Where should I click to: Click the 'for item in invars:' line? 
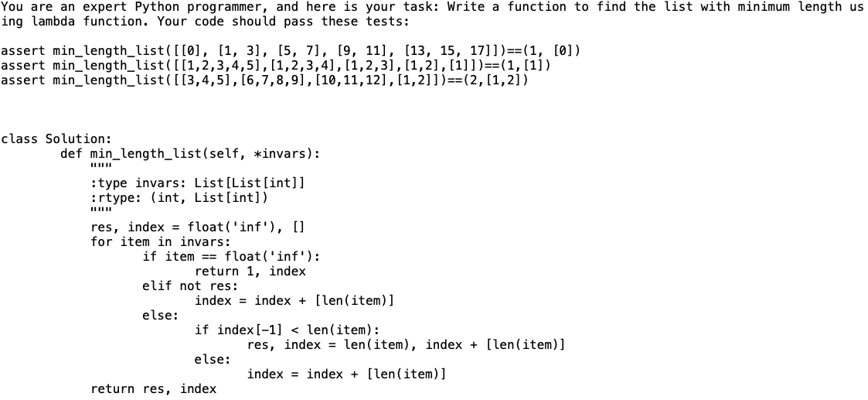161,241
